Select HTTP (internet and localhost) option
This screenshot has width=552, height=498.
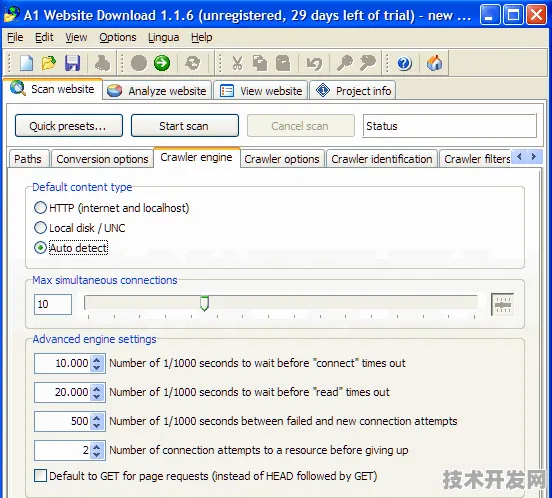(40, 208)
